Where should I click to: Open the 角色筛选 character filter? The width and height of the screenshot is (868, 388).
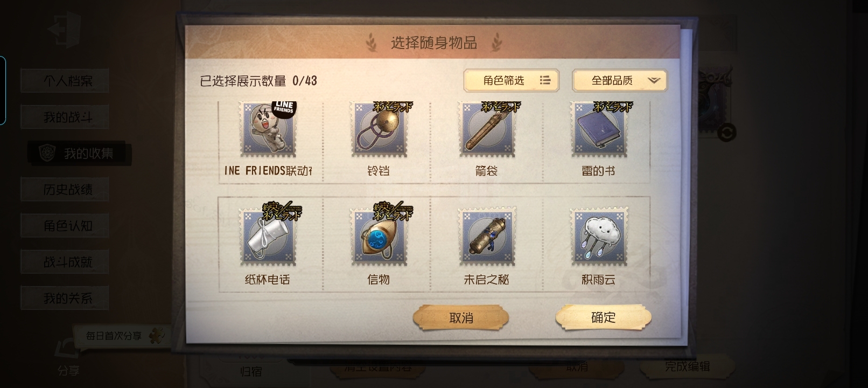511,81
